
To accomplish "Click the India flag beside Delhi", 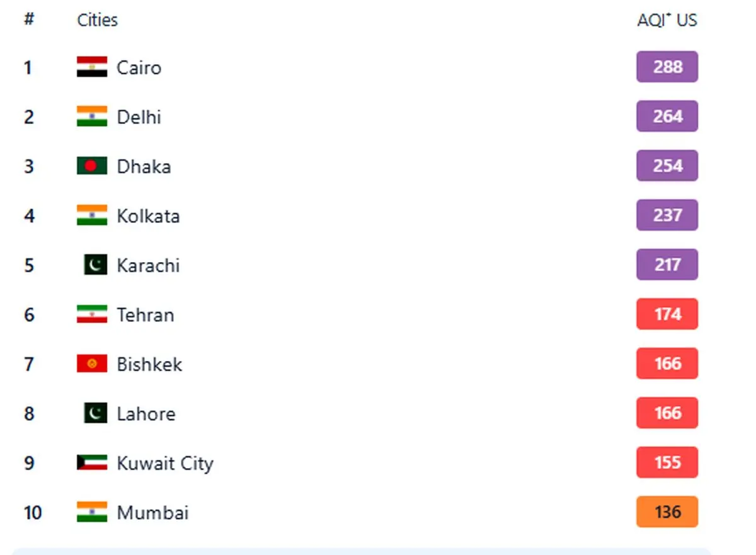I will [92, 117].
